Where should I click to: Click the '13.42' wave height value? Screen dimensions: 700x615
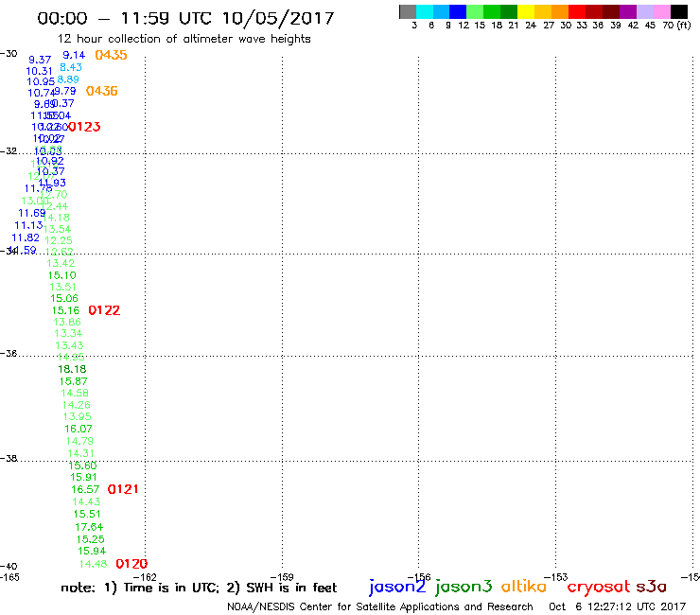[x=61, y=264]
